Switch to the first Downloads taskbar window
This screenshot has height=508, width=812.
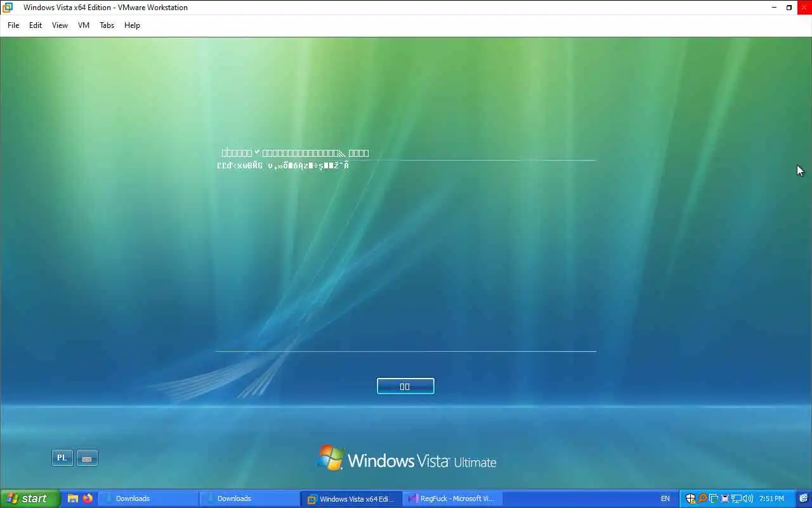(x=148, y=498)
